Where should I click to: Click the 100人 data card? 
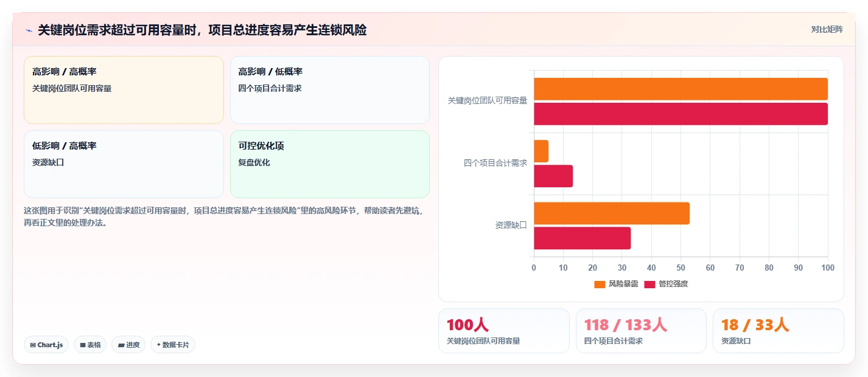pyautogui.click(x=504, y=331)
